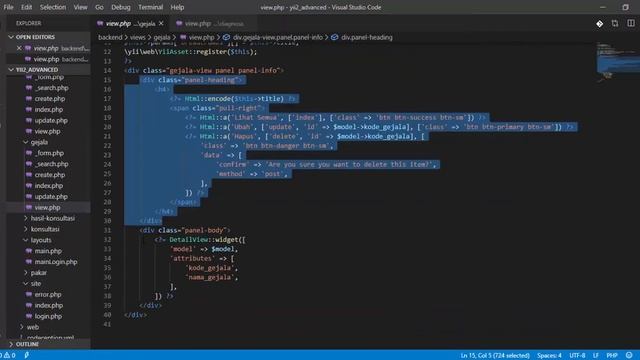
Task: Click line number 31 in the gutter
Action: [107, 230]
